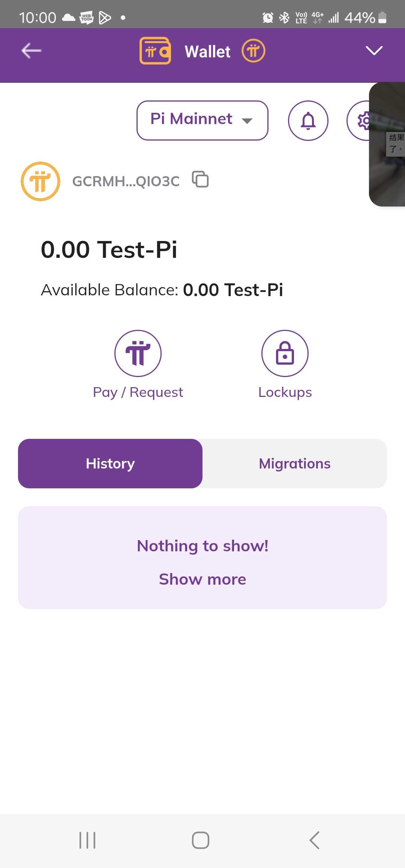Tap the large Pi avatar beside address
This screenshot has width=405, height=868.
tap(40, 181)
